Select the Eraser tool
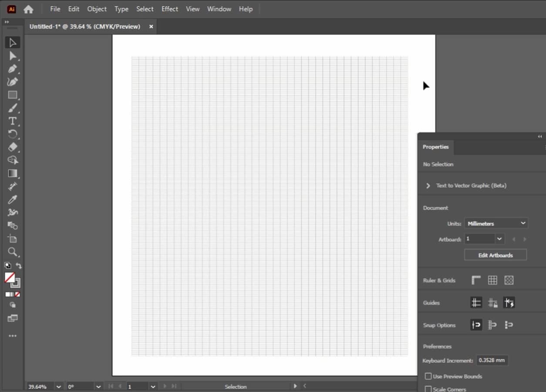The image size is (546, 392). coord(12,147)
